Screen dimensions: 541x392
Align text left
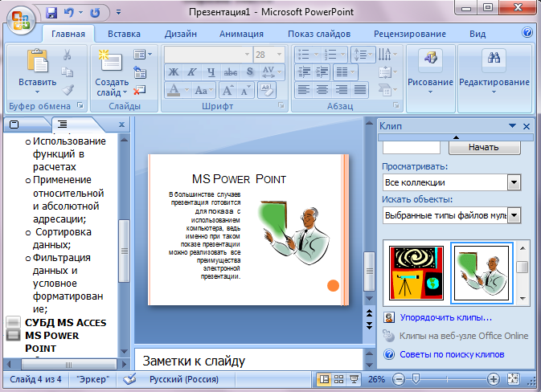[304, 90]
